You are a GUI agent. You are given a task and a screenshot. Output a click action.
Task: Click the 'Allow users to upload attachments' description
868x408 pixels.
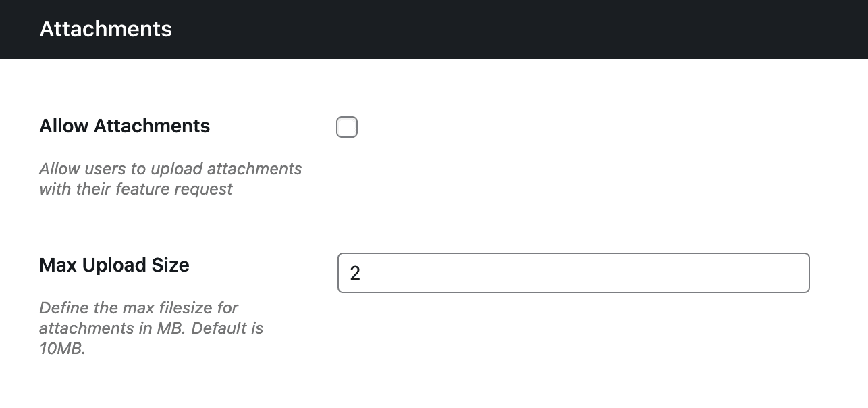[170, 169]
